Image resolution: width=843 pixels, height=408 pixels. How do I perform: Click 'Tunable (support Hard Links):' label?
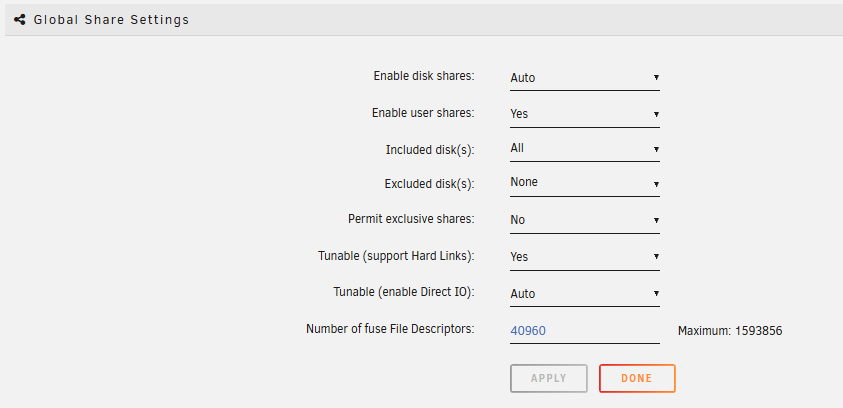395,256
